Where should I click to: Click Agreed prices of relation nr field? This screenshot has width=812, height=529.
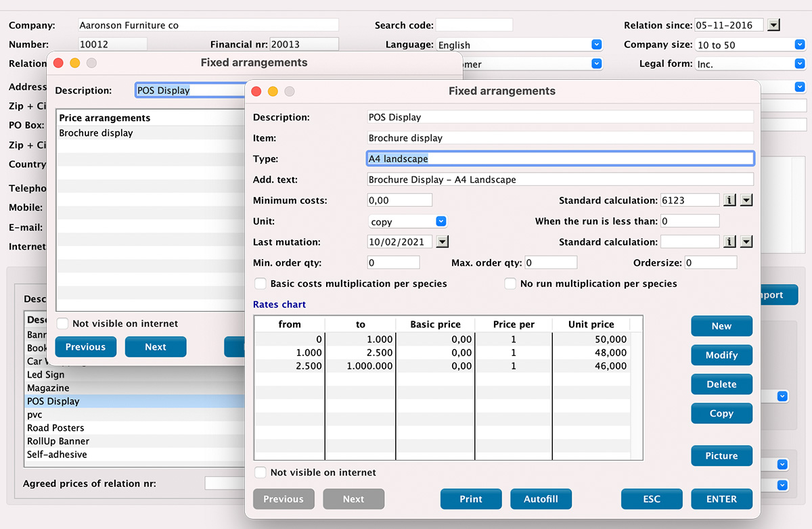click(x=225, y=483)
